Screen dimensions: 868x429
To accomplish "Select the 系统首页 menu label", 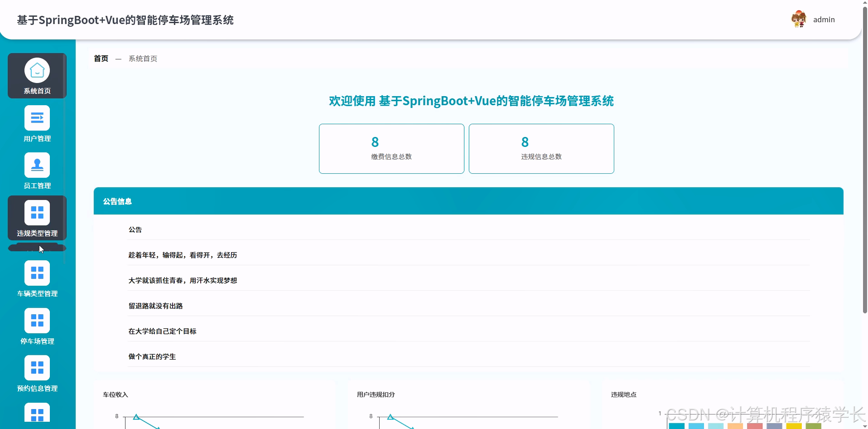I will pos(37,91).
